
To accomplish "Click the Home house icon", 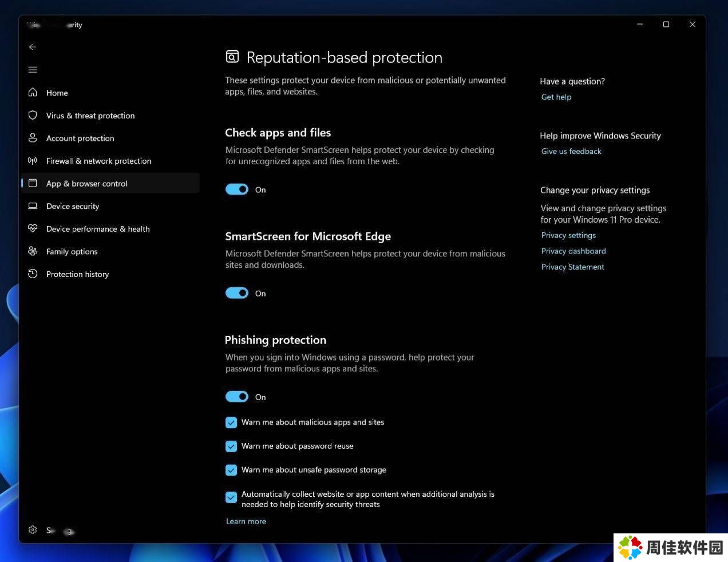I will [33, 92].
